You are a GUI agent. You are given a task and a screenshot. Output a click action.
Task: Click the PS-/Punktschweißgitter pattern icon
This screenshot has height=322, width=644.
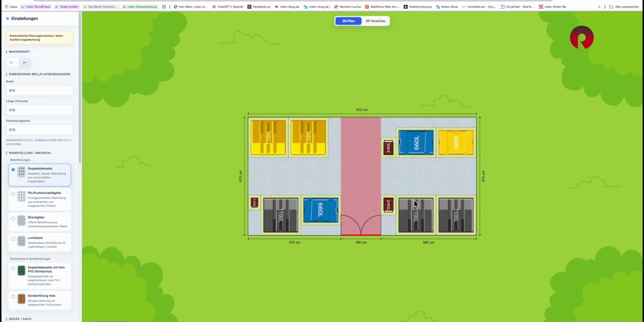click(21, 196)
